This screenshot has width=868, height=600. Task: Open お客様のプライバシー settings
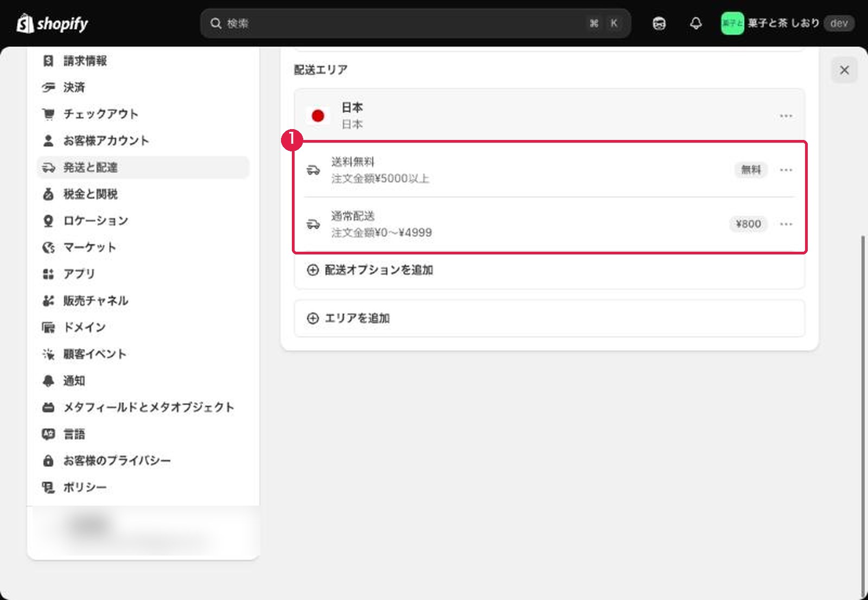[x=143, y=460]
